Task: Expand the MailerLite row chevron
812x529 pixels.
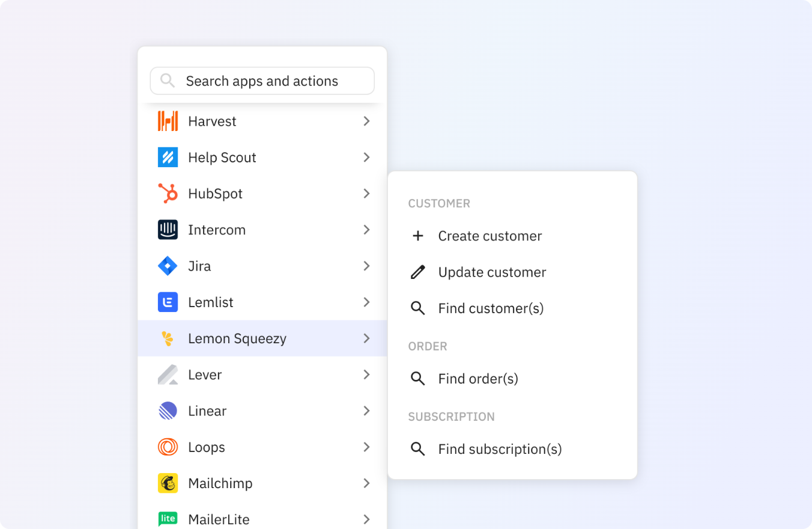Action: [x=366, y=519]
